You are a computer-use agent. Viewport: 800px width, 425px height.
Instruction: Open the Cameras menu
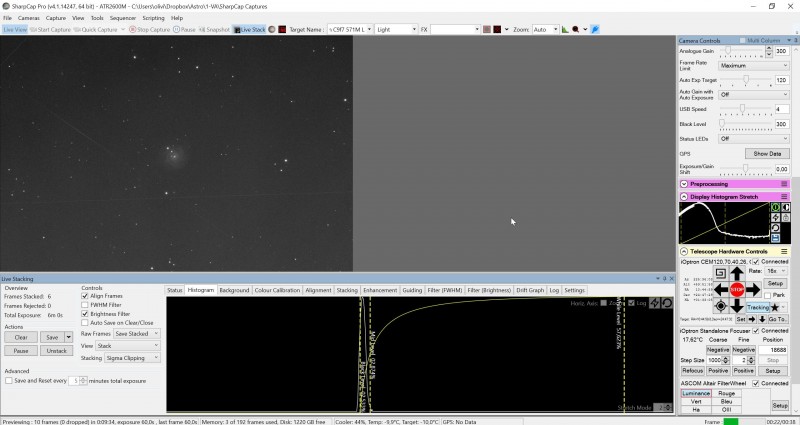point(29,18)
